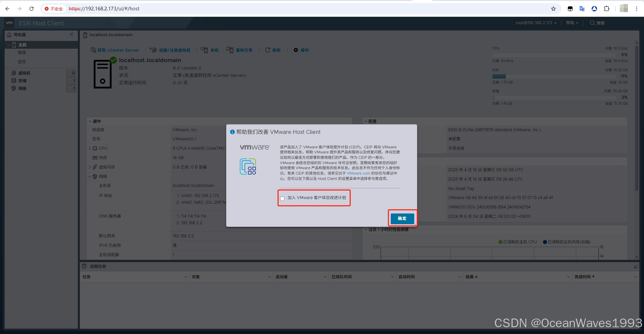This screenshot has height=334, width=644.
Task: Check the join VMware CEIP checkbox
Action: pyautogui.click(x=282, y=198)
